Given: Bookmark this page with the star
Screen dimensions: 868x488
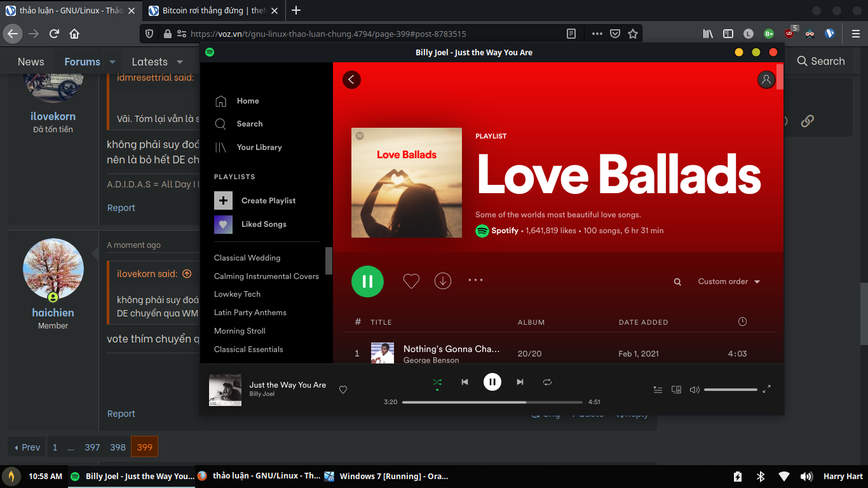Looking at the screenshot, I should pyautogui.click(x=633, y=34).
